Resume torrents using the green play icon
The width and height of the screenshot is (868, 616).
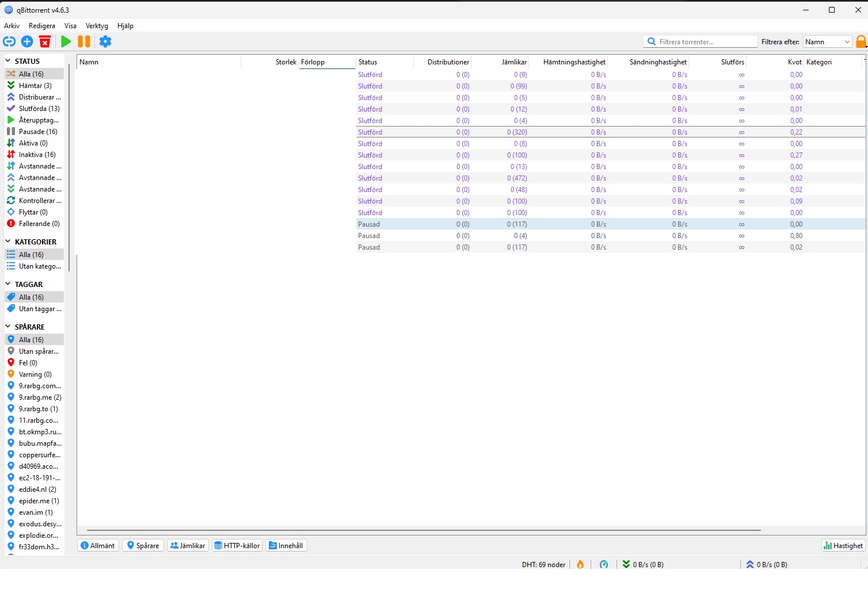point(66,41)
